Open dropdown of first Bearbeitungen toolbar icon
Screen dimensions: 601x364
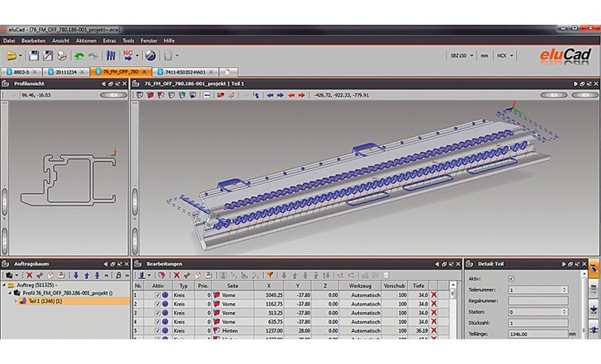pyautogui.click(x=149, y=275)
